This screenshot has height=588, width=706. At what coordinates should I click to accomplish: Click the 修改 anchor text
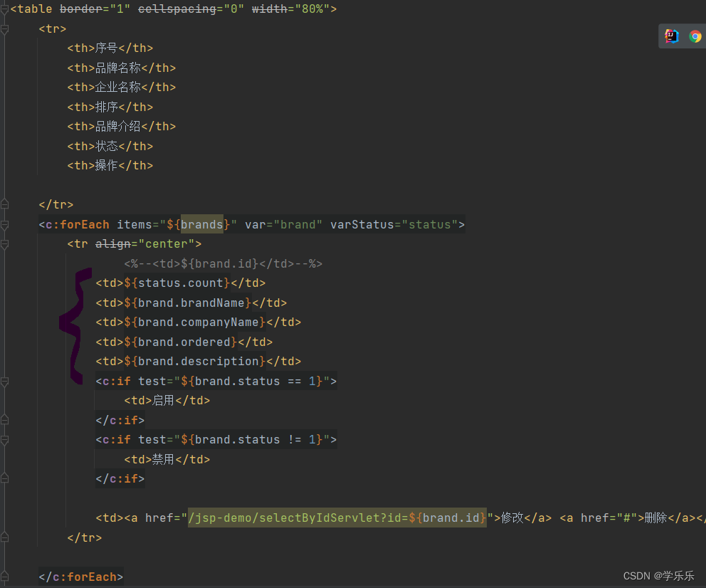(x=512, y=518)
